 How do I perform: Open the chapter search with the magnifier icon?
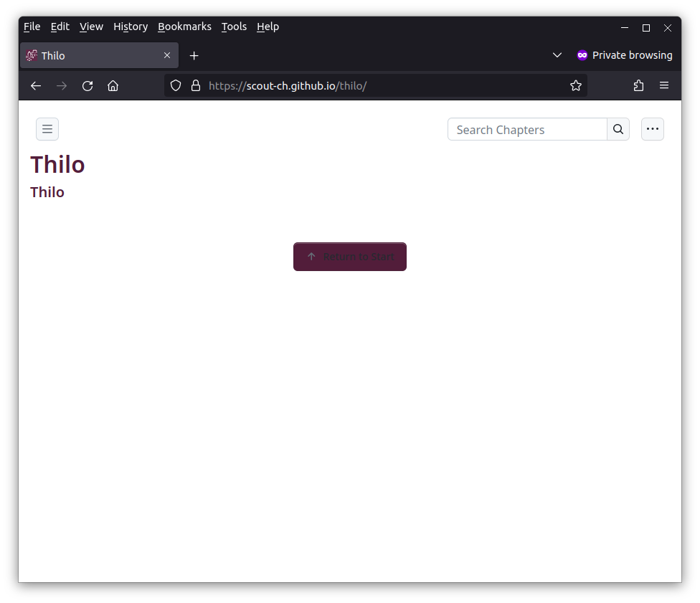[618, 129]
